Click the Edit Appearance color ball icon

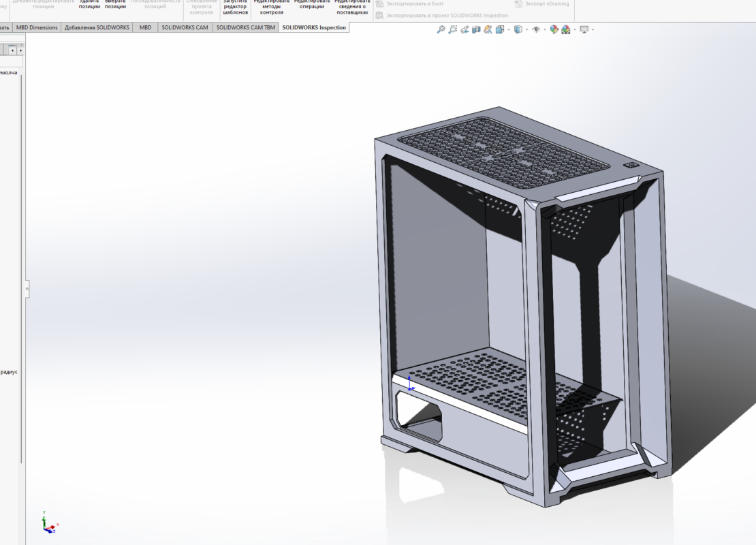pyautogui.click(x=554, y=29)
